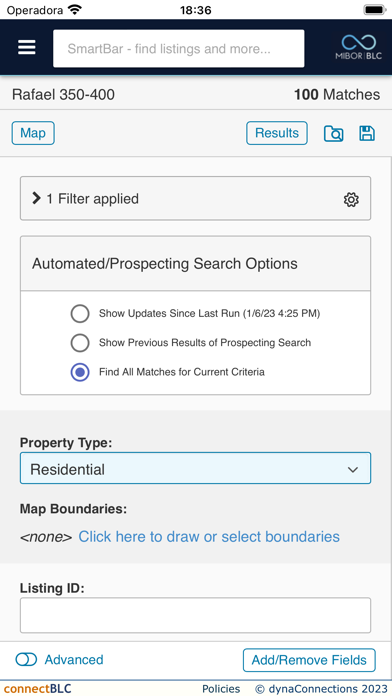This screenshot has height=696, width=392.
Task: Select Show Updates Since Last Run option
Action: (x=80, y=313)
